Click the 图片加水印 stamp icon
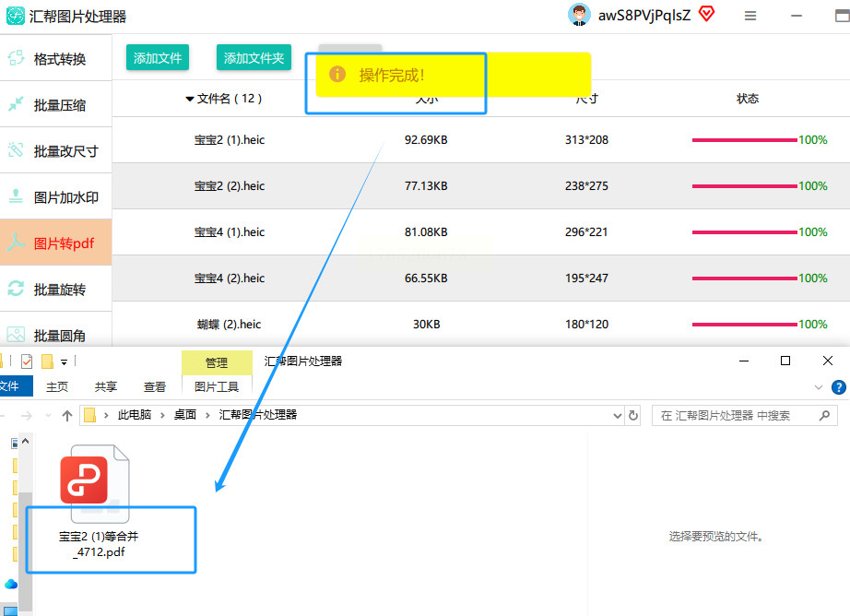850x616 pixels. click(16, 196)
